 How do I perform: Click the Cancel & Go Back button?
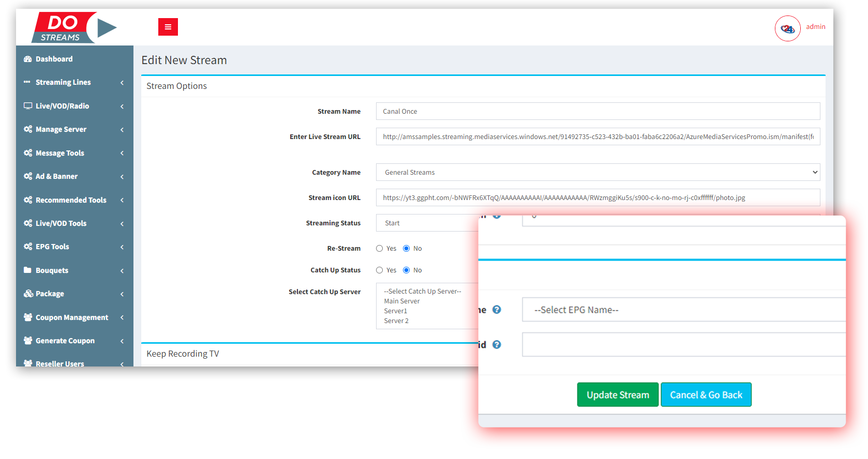coord(706,395)
